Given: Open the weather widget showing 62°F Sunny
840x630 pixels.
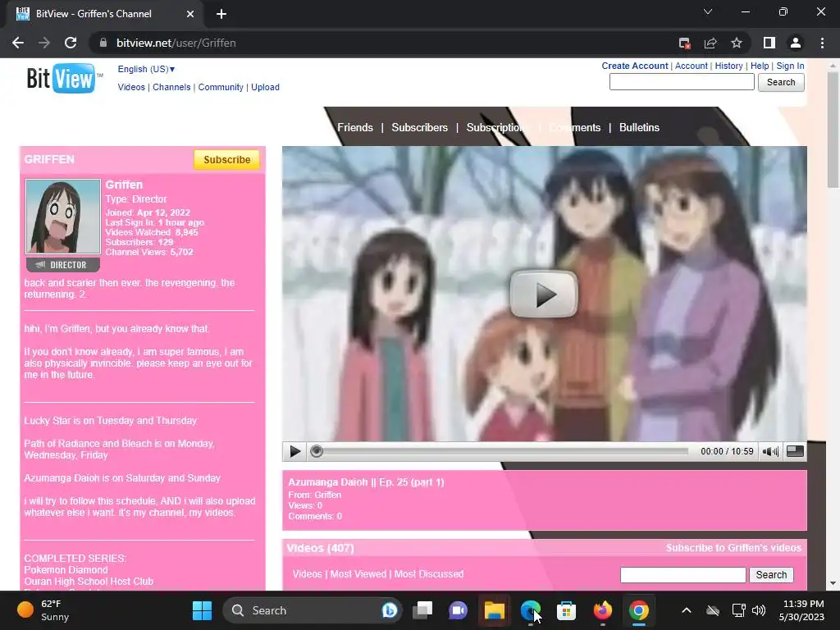Looking at the screenshot, I should 44,610.
